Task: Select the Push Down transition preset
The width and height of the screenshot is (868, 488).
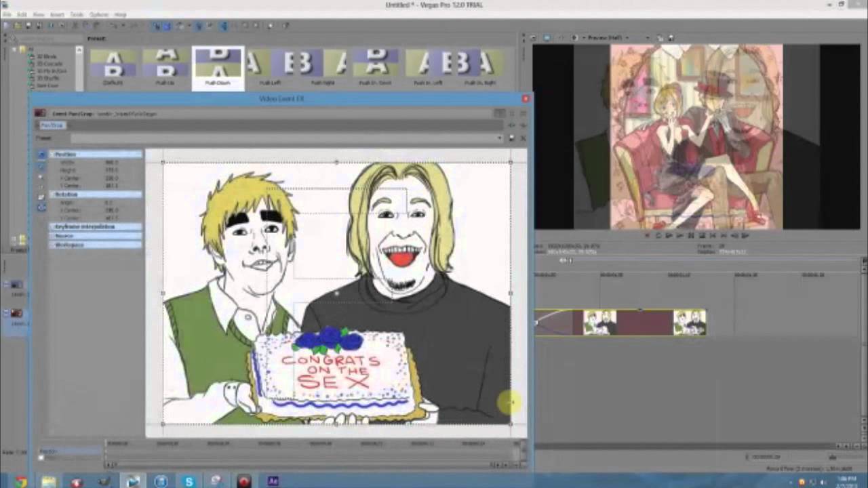Action: pyautogui.click(x=218, y=68)
